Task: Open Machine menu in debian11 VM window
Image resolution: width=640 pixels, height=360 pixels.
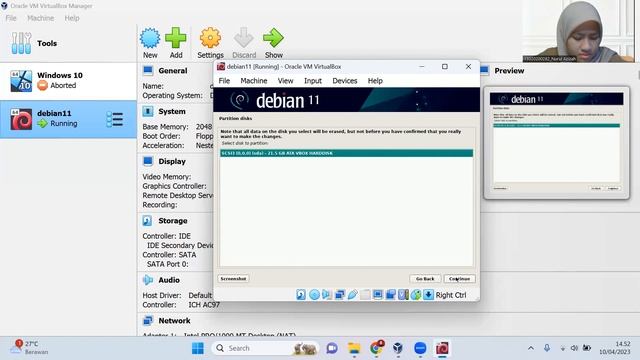Action: pos(253,81)
